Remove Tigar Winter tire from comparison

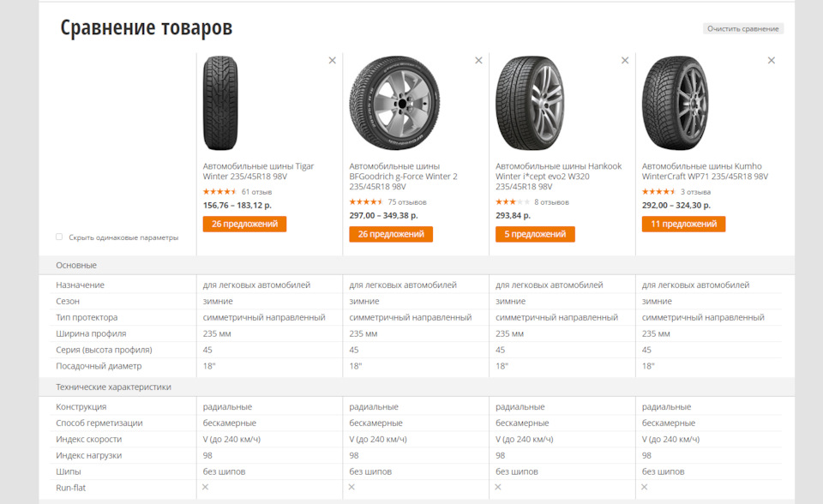coord(333,60)
